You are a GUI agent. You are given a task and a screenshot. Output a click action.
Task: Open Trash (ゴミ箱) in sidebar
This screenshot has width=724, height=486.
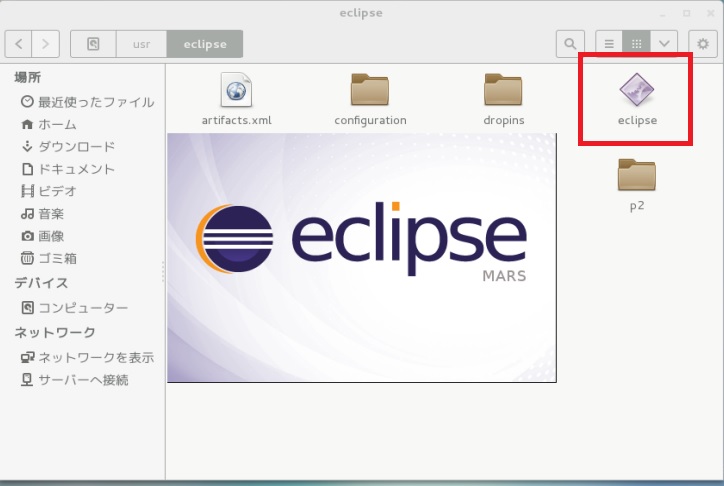click(48, 258)
